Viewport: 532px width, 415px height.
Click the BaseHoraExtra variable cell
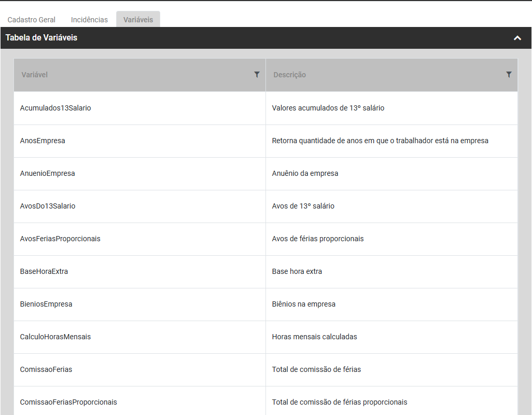click(x=44, y=271)
